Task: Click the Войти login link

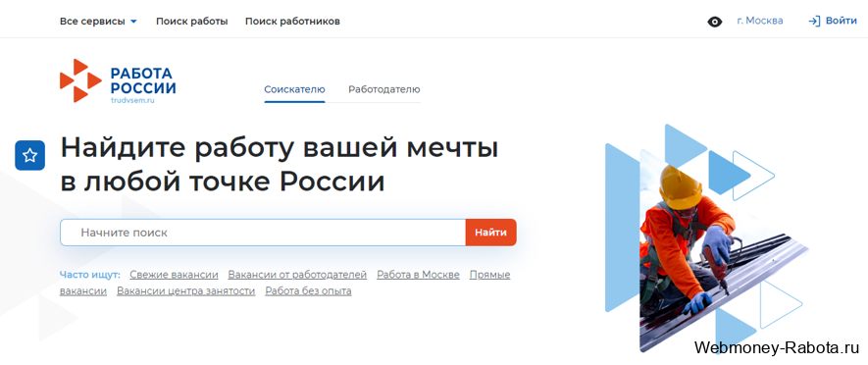Action: [x=841, y=21]
